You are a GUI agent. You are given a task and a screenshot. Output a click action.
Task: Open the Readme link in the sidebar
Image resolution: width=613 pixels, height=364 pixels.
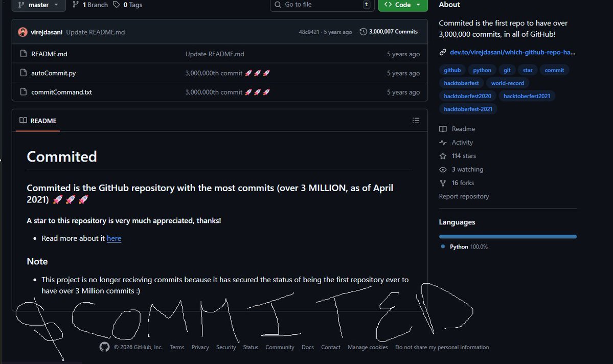tap(458, 129)
